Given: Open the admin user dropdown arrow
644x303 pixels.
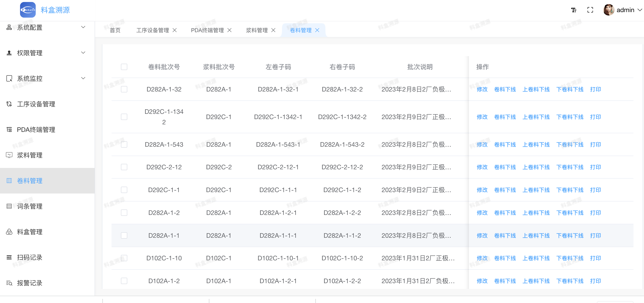Looking at the screenshot, I should click(640, 10).
